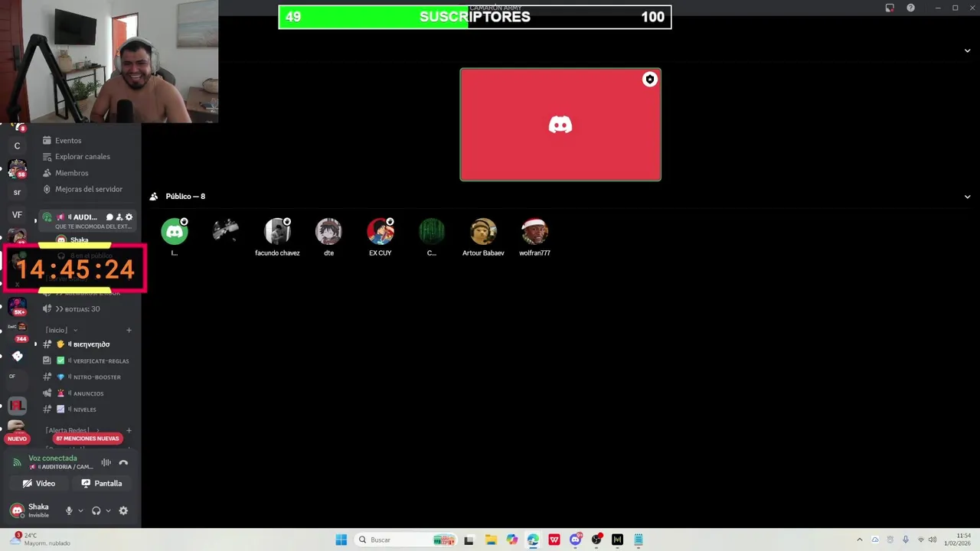
Task: Expand the Alerta Redes category
Action: (x=70, y=430)
